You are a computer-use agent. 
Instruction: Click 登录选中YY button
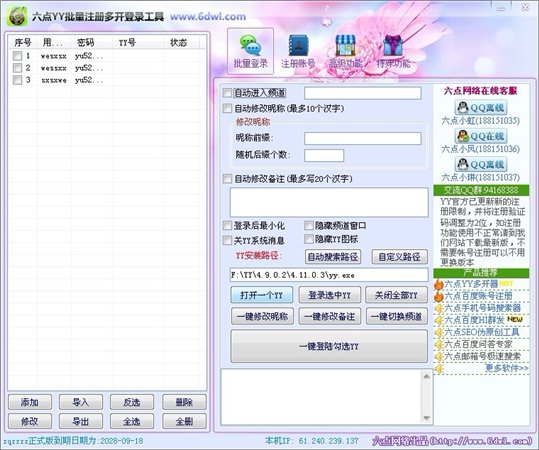click(329, 295)
